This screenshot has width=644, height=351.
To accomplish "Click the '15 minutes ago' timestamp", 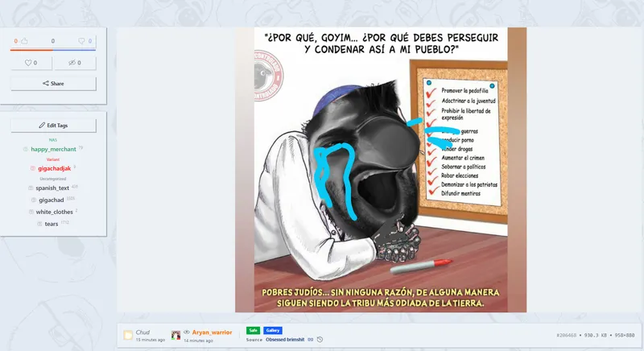I will coord(151,340).
